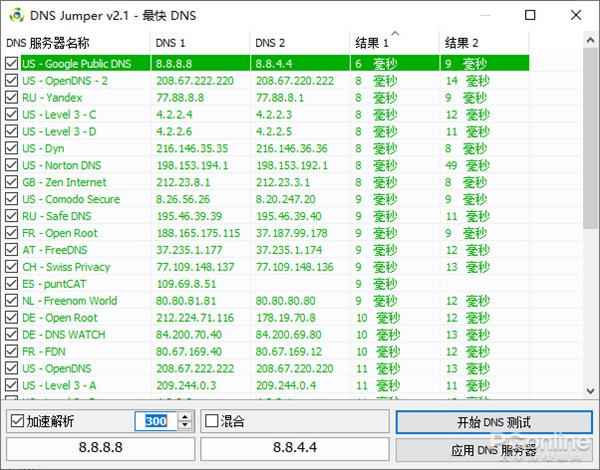Viewport: 600px width, 470px height.
Task: Click the 300 timeout input field
Action: [x=156, y=421]
